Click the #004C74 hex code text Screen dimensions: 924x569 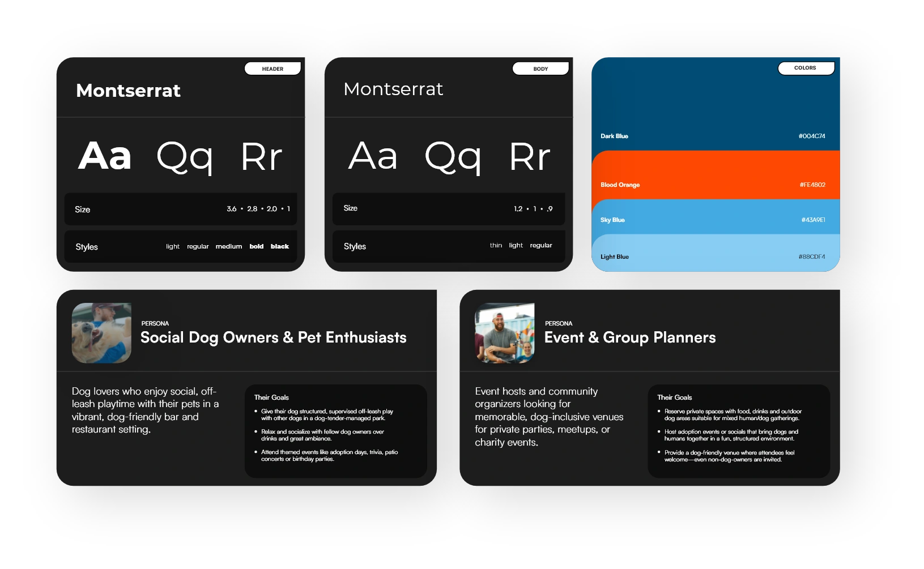(811, 136)
